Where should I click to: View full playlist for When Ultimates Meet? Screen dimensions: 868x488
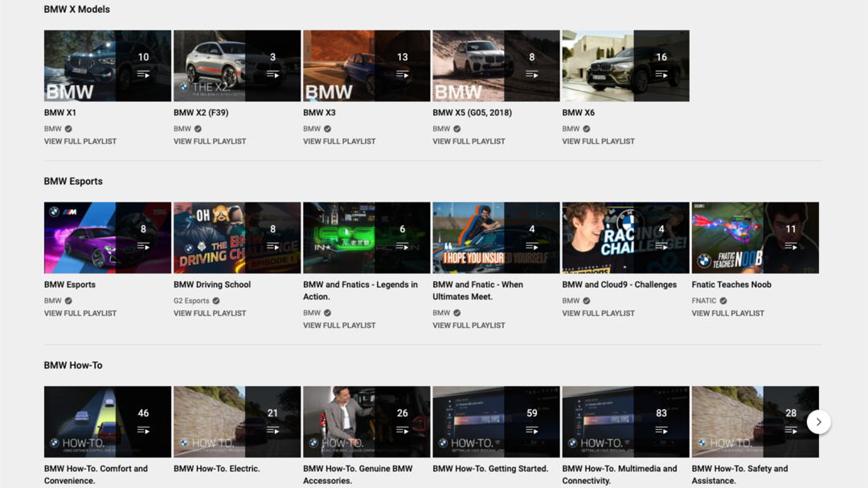(469, 325)
